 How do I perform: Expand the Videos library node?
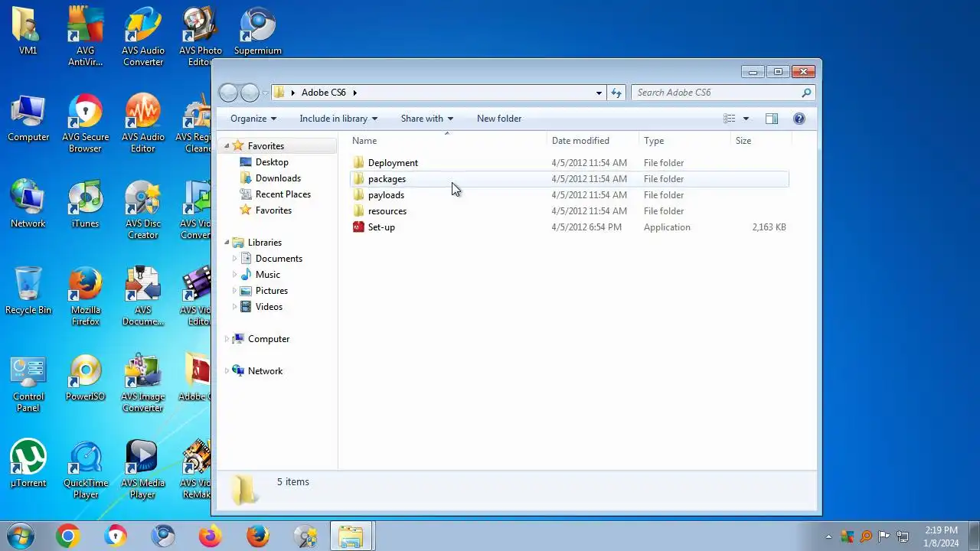pos(234,307)
